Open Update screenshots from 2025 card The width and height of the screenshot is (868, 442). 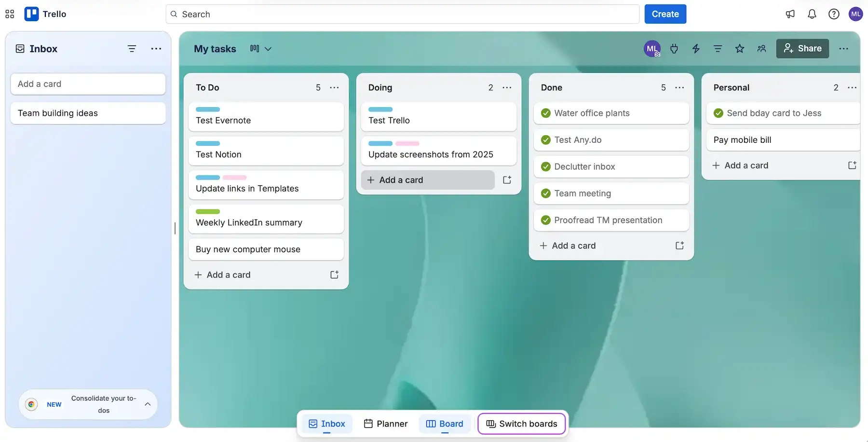(x=439, y=151)
